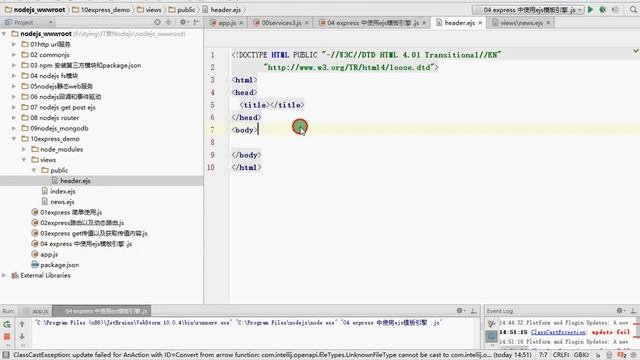640x360 pixels.
Task: Hide the Project panel with the hide icon
Action: click(196, 22)
